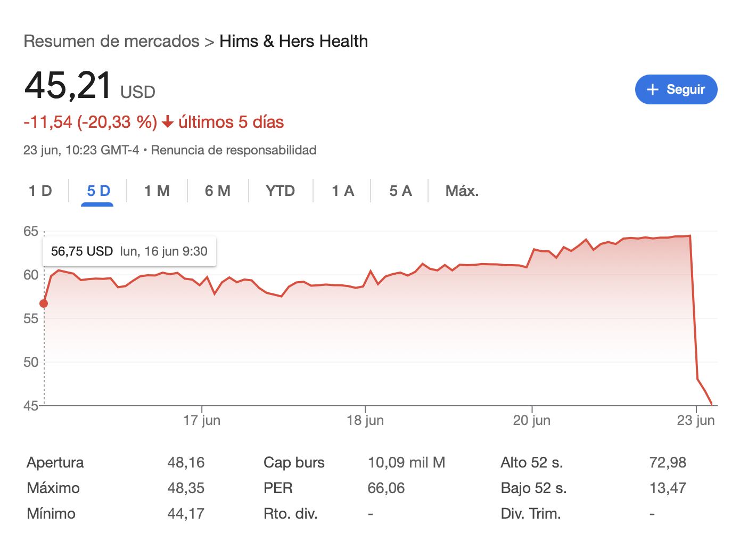This screenshot has width=756, height=541.
Task: Click the 50 y-axis label
Action: 31,362
